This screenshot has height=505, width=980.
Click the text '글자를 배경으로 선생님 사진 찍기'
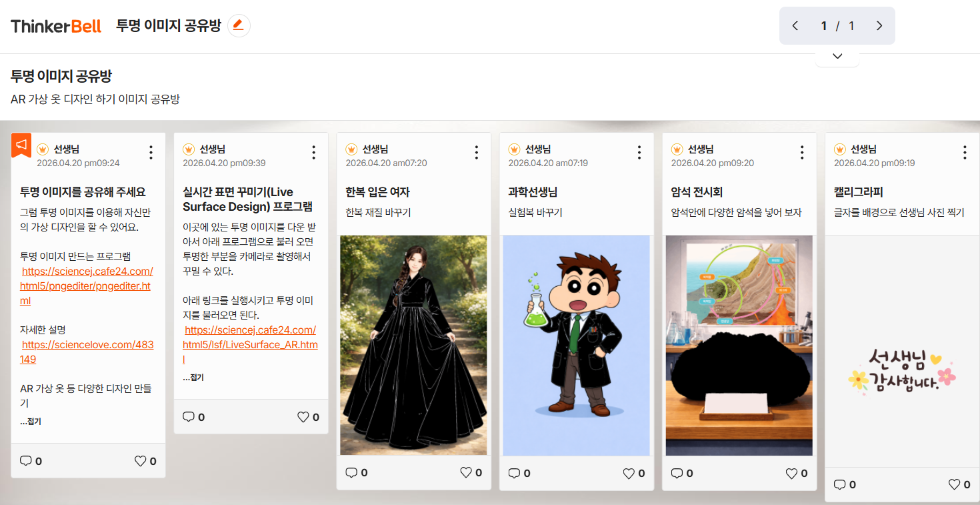pos(899,213)
